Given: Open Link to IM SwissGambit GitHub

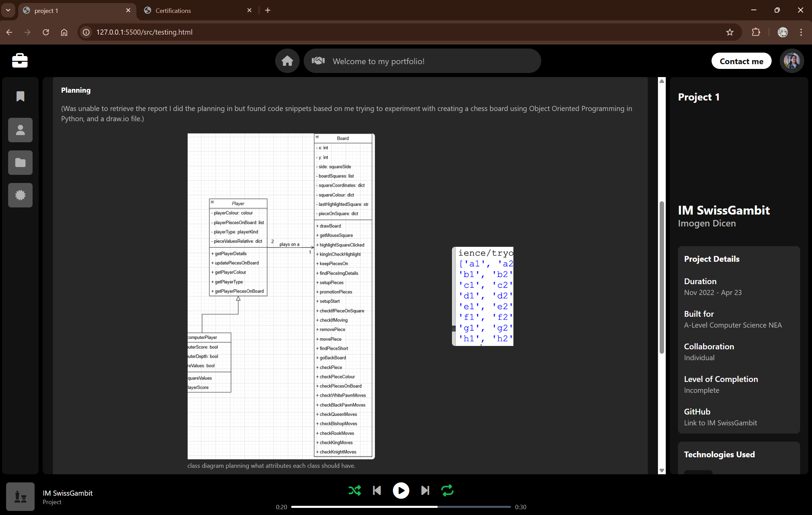Looking at the screenshot, I should tap(720, 423).
